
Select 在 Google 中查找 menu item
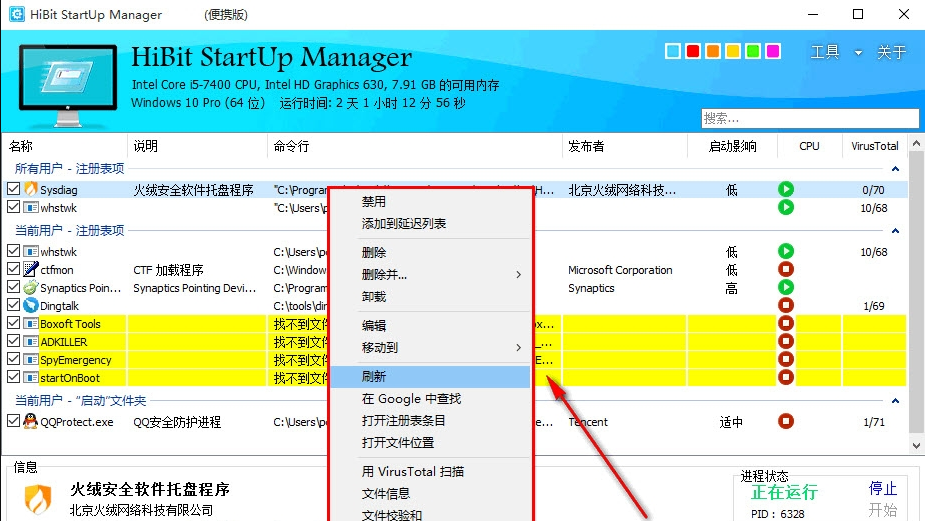(411, 399)
